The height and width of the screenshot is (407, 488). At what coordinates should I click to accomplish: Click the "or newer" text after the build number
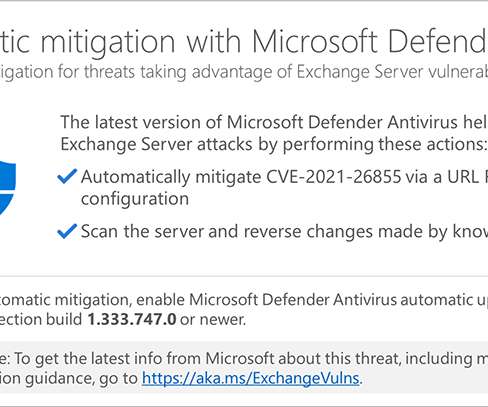pyautogui.click(x=213, y=319)
